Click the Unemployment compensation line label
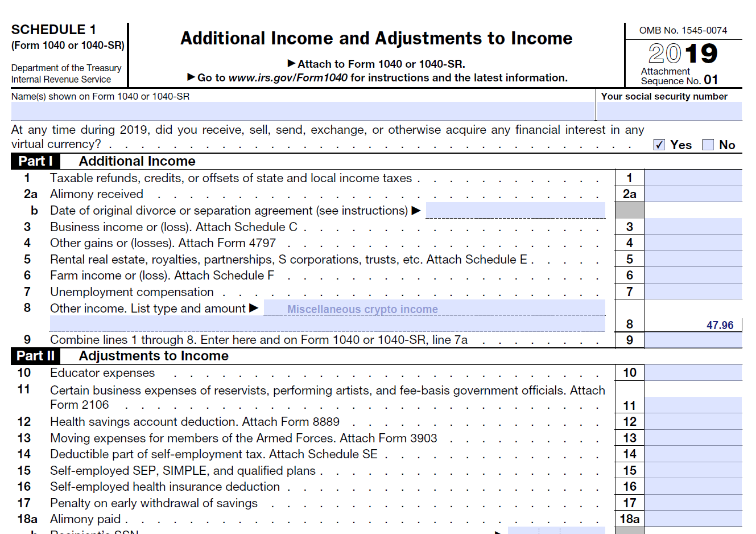This screenshot has width=756, height=534. pyautogui.click(x=132, y=292)
